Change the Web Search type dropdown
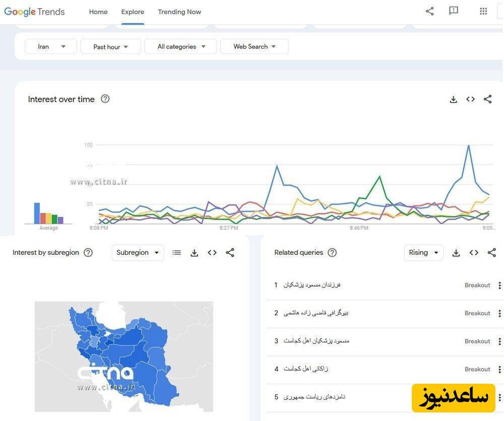The image size is (504, 421). [255, 46]
